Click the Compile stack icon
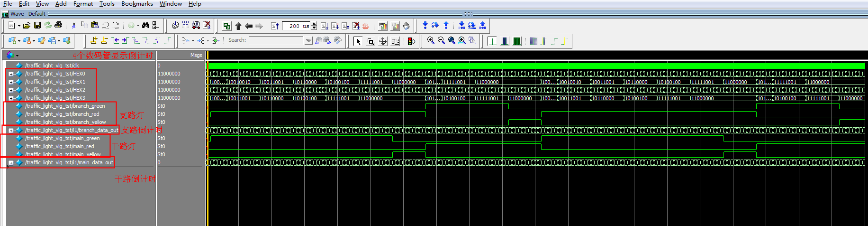868x226 pixels. coord(175,26)
